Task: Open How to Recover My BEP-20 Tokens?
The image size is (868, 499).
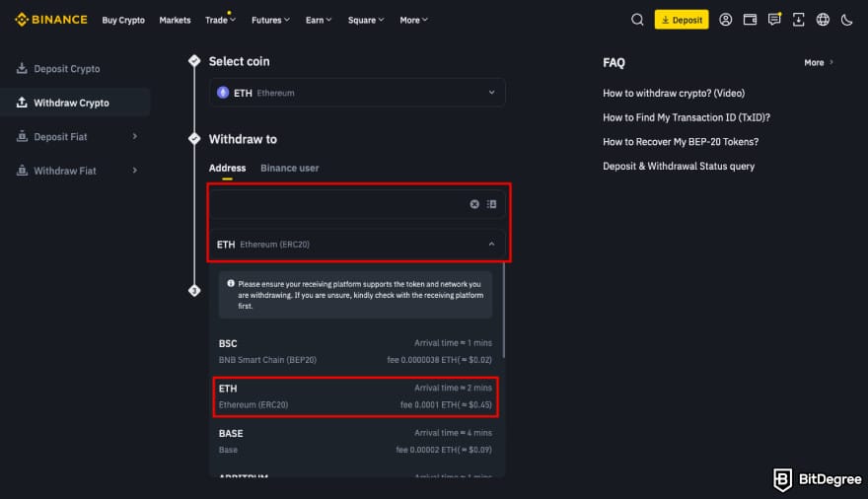Action: tap(681, 142)
